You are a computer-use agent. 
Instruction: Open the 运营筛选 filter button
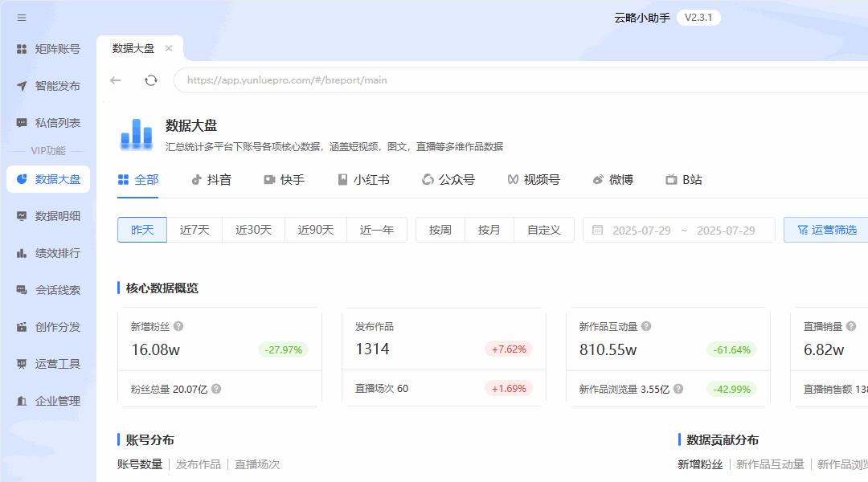[826, 230]
